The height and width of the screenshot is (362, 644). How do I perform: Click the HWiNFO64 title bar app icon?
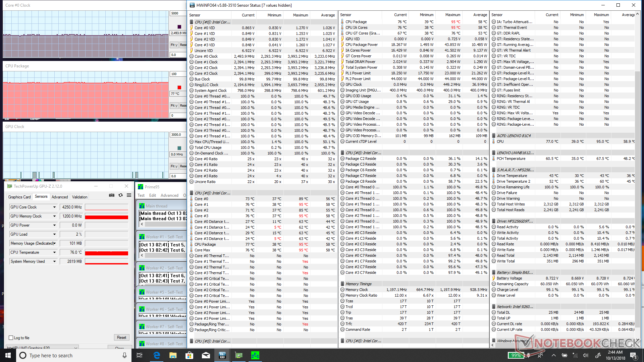pyautogui.click(x=192, y=5)
